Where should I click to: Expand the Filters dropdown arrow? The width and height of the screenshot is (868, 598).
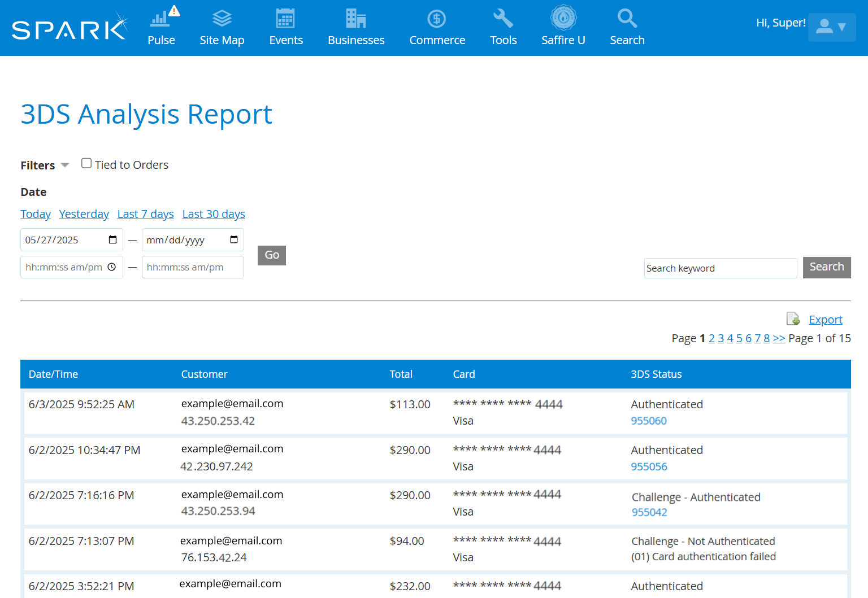tap(65, 165)
